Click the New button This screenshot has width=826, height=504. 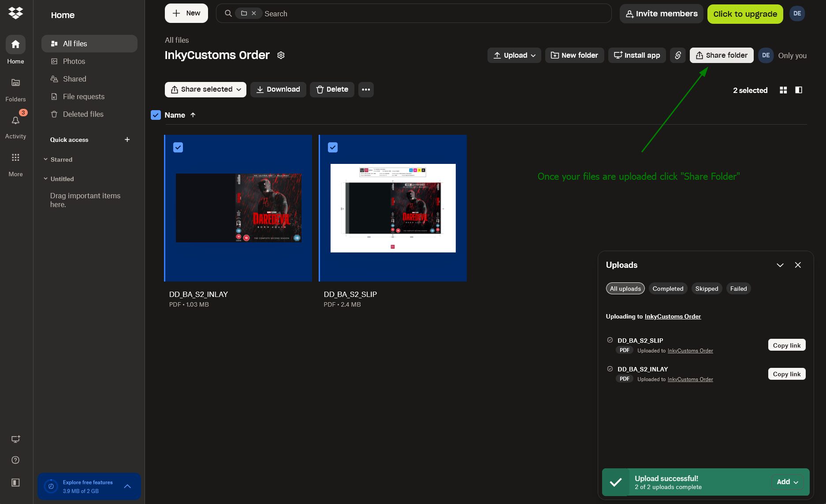pos(186,13)
